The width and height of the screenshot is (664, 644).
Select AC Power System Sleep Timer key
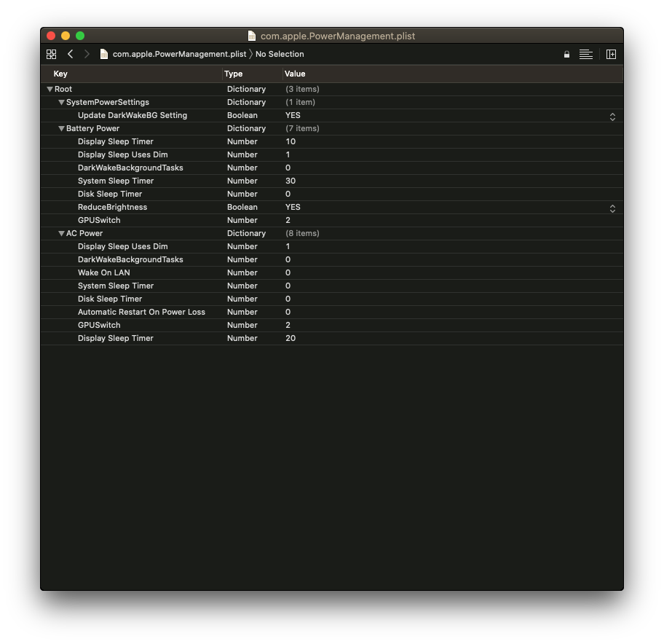click(116, 286)
